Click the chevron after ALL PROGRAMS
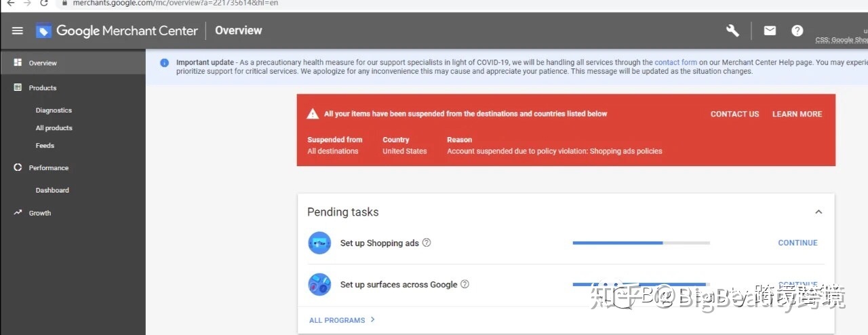The width and height of the screenshot is (868, 335). tap(373, 319)
